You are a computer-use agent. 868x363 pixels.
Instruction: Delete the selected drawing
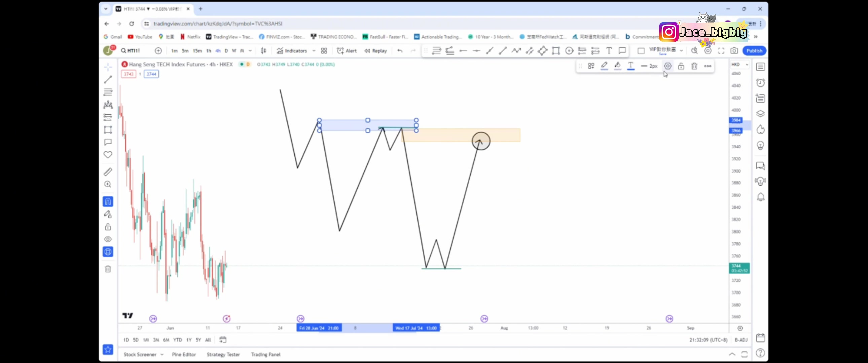point(694,66)
